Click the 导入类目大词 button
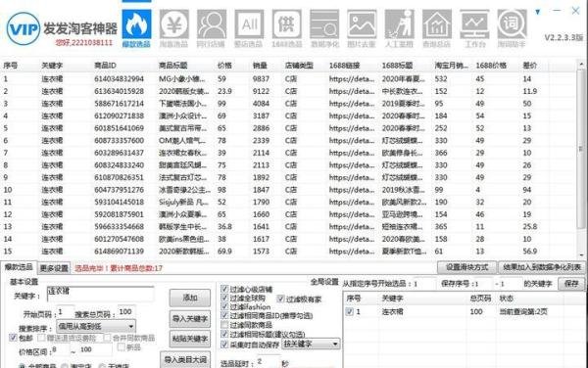Image resolution: width=588 pixels, height=368 pixels. [x=185, y=360]
